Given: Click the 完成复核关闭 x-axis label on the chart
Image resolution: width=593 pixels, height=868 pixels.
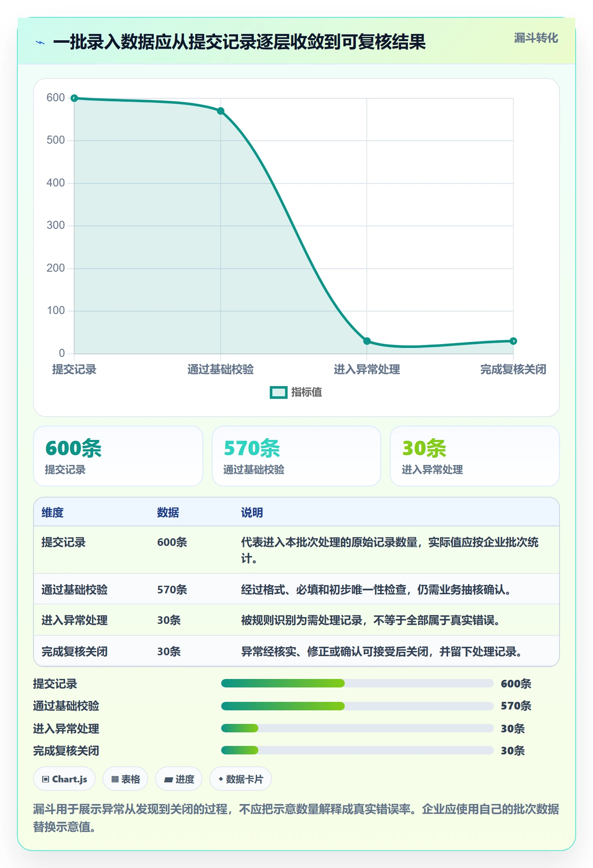Looking at the screenshot, I should pos(513,369).
